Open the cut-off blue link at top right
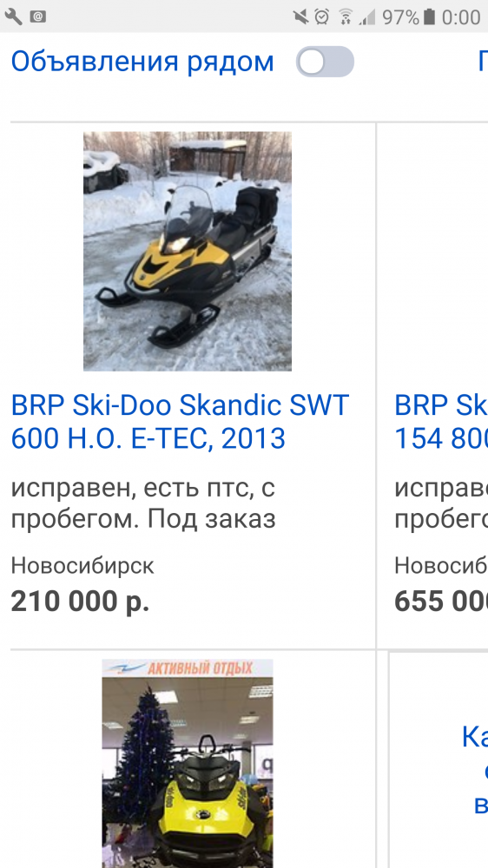The width and height of the screenshot is (488, 868). click(x=483, y=62)
